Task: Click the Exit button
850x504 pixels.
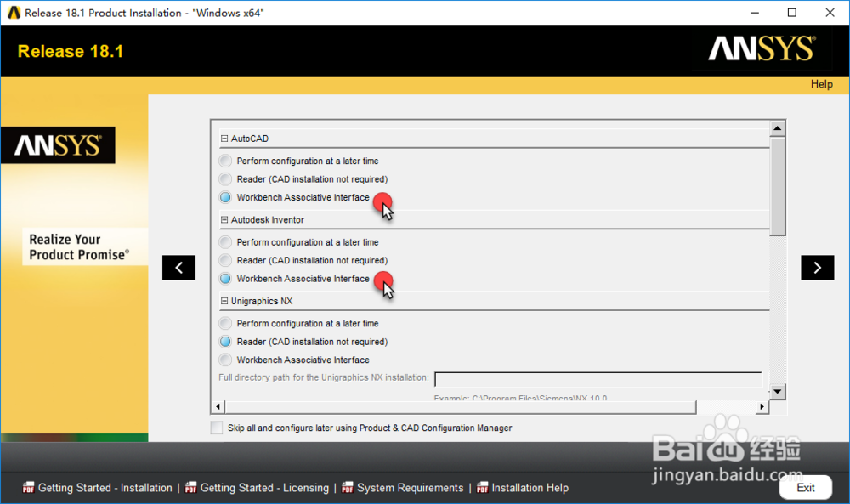Action: coord(806,487)
